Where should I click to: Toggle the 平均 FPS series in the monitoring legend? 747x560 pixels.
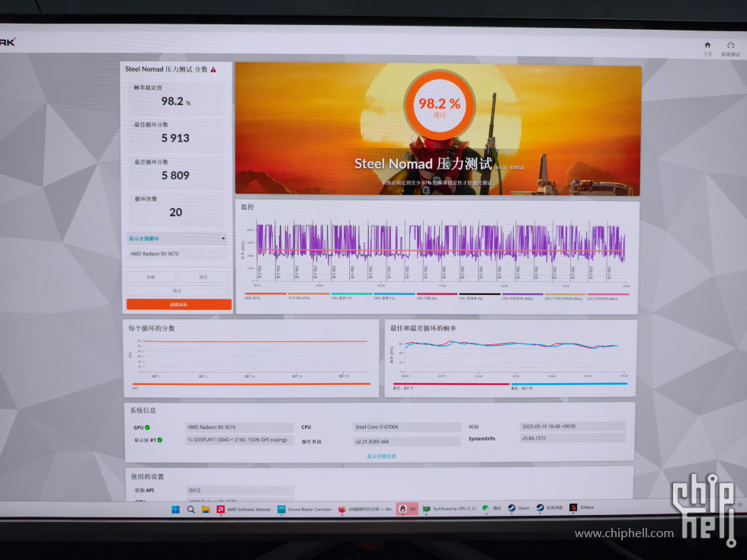point(309,296)
